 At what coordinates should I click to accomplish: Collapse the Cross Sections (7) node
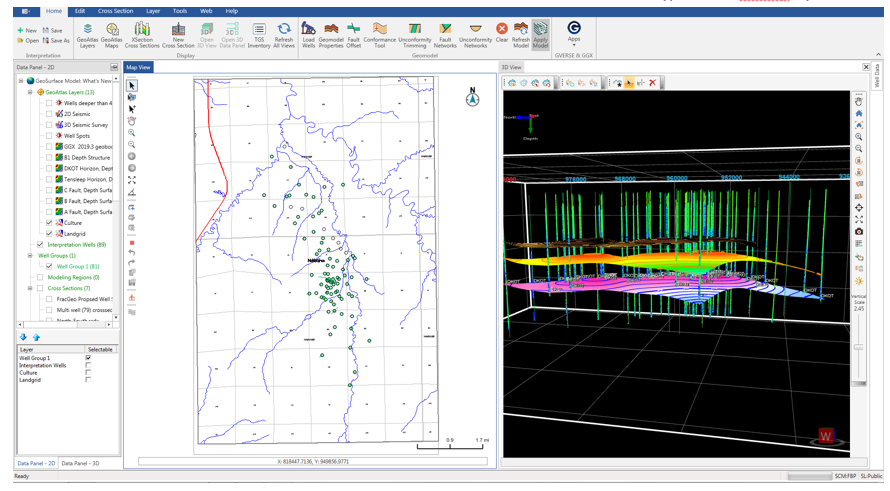(x=30, y=288)
